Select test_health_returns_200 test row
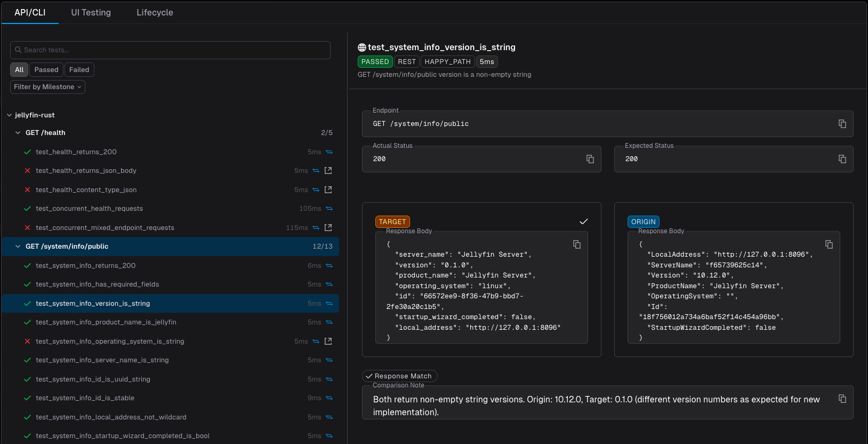This screenshot has height=444, width=868. [171, 152]
